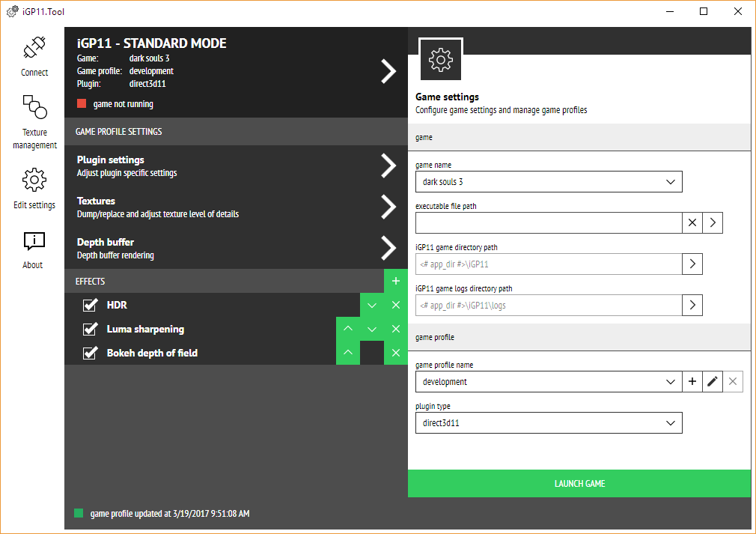756x534 pixels.
Task: Open the game name dropdown
Action: pyautogui.click(x=549, y=181)
